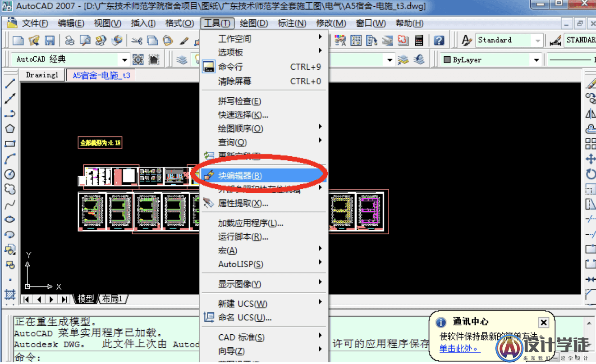Open the Layer Properties Manager icon

click(x=182, y=59)
